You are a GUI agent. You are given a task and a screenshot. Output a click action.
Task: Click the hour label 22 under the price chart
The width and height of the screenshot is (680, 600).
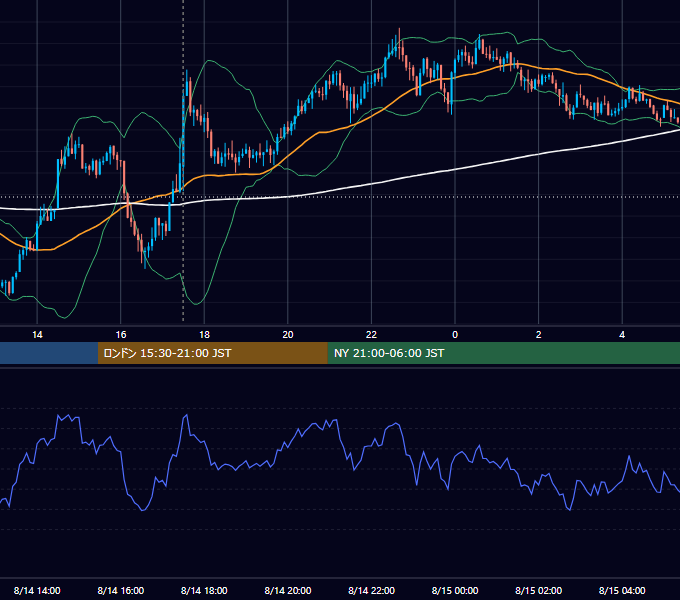(x=372, y=335)
